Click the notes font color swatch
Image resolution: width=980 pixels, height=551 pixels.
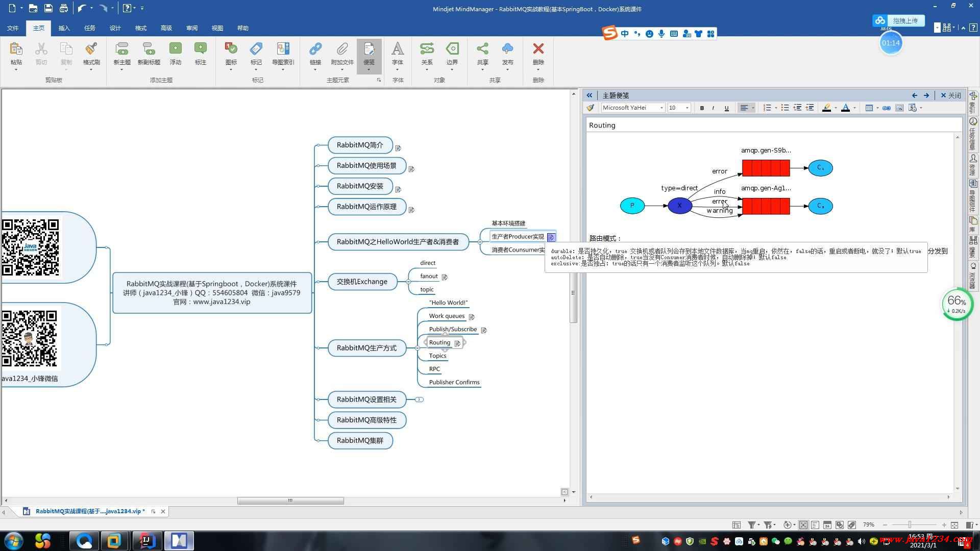[845, 108]
